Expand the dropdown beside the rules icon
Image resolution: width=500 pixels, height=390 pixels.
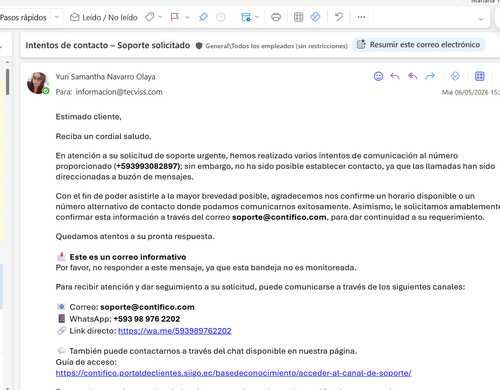pos(257,17)
